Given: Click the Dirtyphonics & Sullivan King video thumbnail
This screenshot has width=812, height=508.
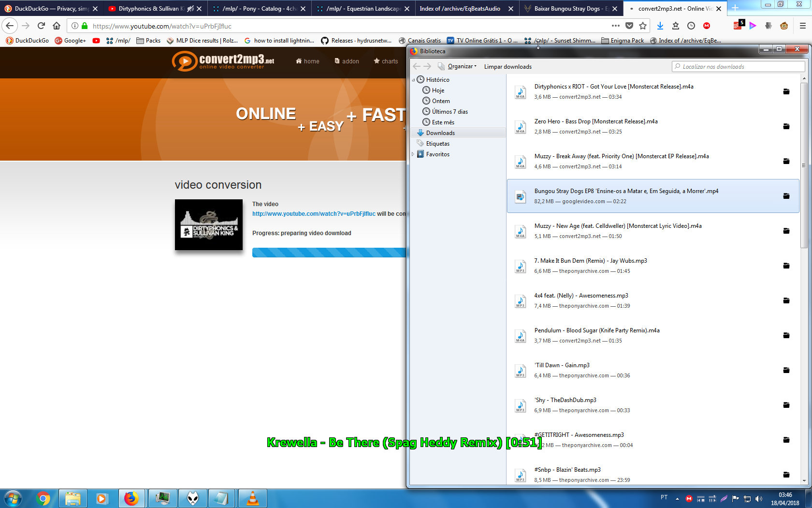Looking at the screenshot, I should pos(209,224).
